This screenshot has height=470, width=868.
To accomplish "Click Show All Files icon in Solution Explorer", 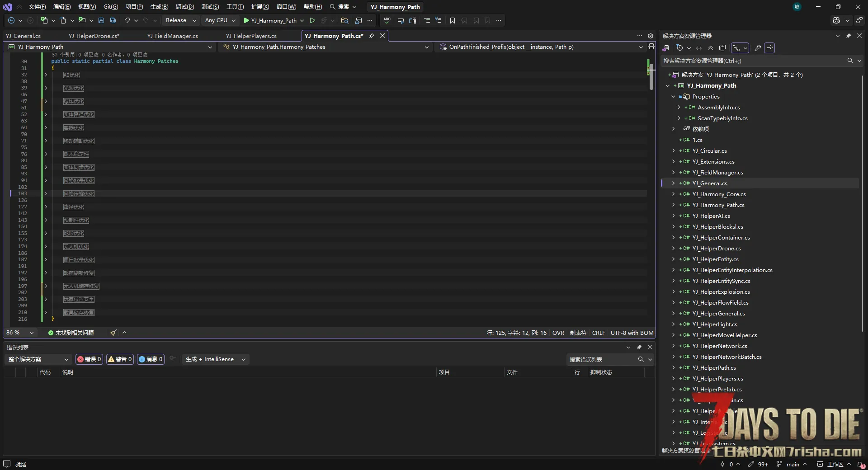I will [722, 48].
